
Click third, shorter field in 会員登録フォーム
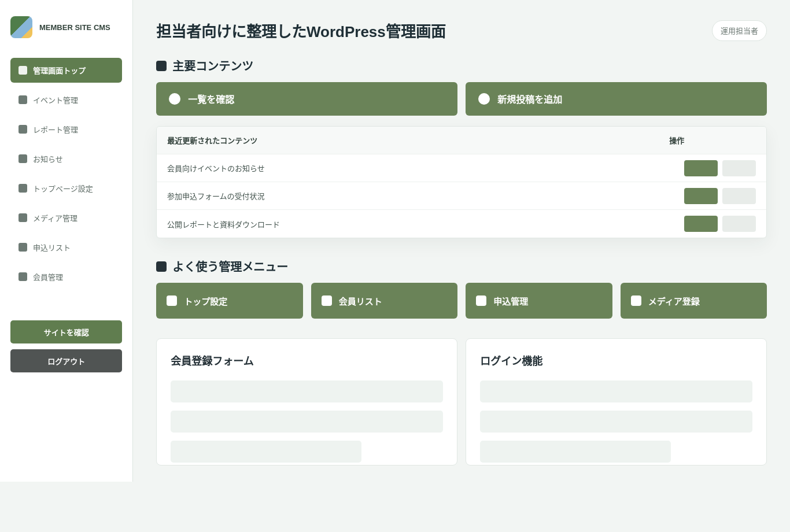point(266,452)
